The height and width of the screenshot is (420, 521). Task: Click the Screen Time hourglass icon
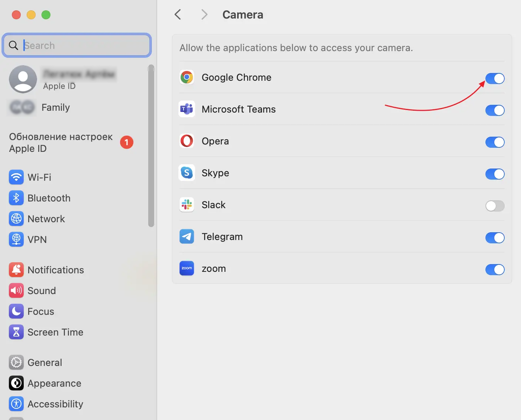[16, 332]
